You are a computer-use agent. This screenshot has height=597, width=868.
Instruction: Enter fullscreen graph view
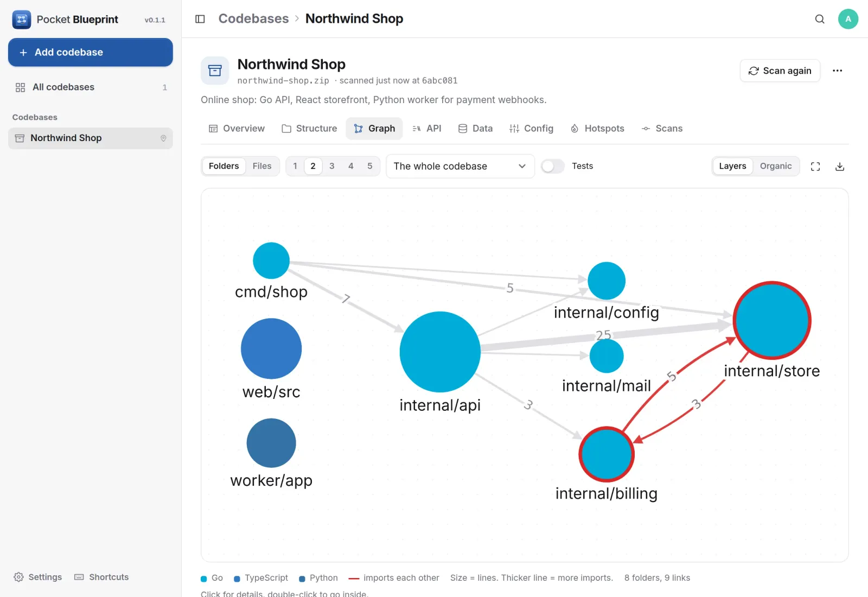815,167
